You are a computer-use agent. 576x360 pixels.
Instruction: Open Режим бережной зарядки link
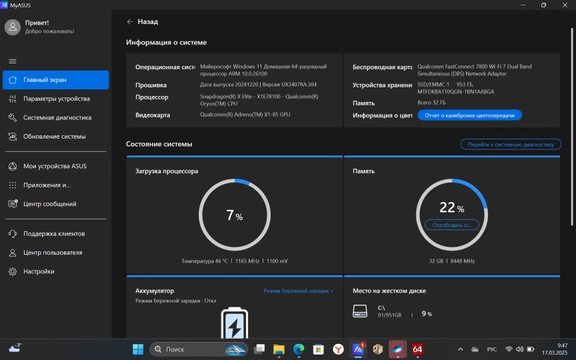(x=298, y=291)
